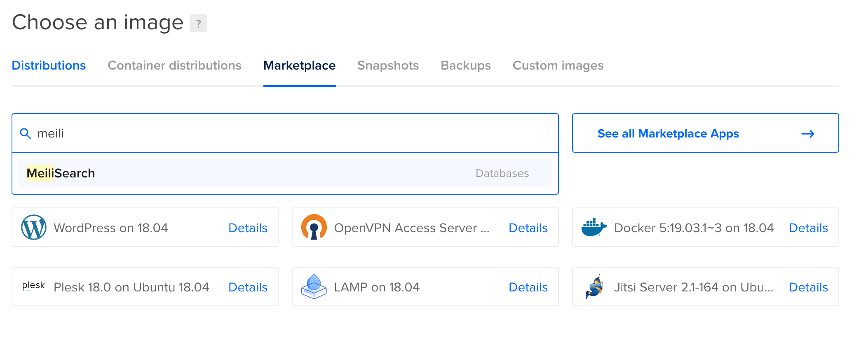View Details for Docker 5:19.03.1~3
This screenshot has height=340, width=868.
[x=808, y=228]
